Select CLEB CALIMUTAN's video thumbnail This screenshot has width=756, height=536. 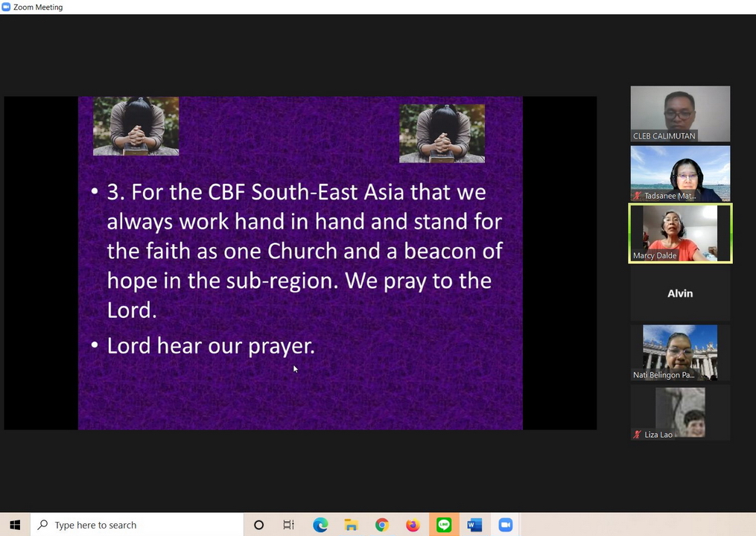(680, 113)
